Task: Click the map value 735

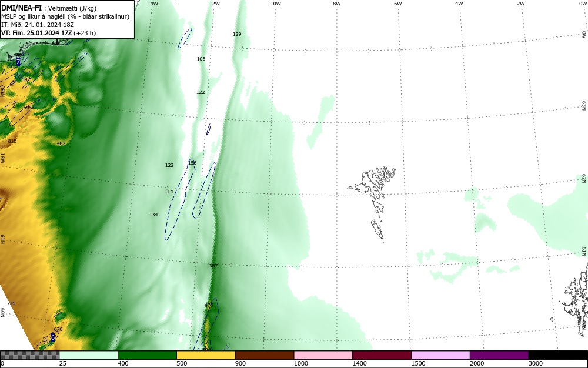Action: click(11, 303)
